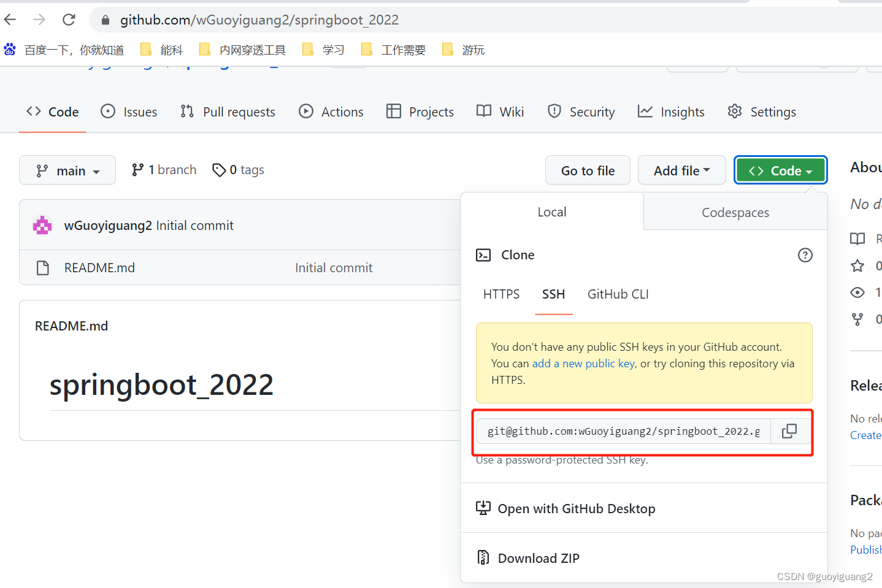Select the GitHub CLI clone tab
Image resolution: width=882 pixels, height=588 pixels.
coord(618,294)
